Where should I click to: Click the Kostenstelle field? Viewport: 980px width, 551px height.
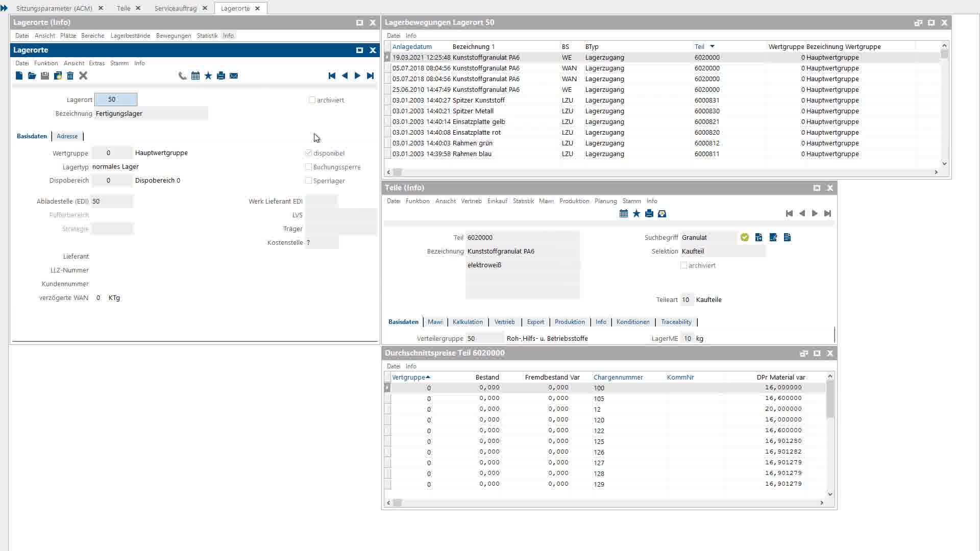pos(322,243)
